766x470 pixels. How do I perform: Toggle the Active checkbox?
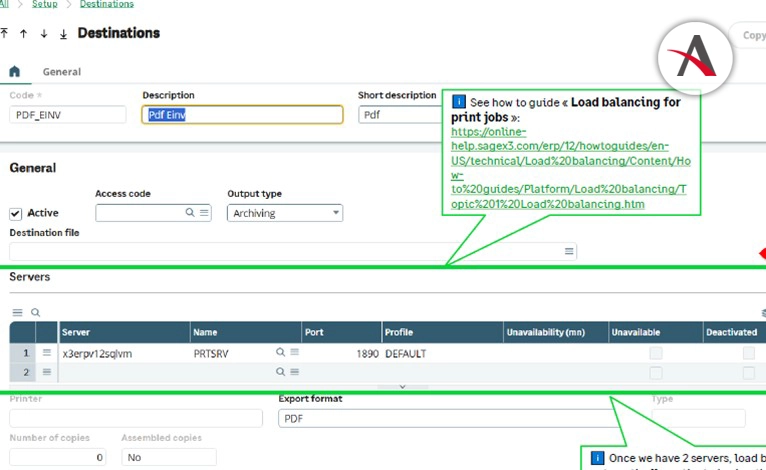(x=16, y=213)
